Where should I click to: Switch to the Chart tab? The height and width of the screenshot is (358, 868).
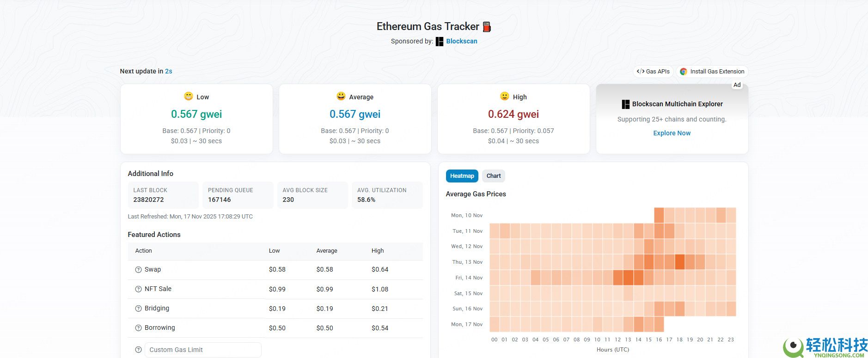tap(493, 176)
